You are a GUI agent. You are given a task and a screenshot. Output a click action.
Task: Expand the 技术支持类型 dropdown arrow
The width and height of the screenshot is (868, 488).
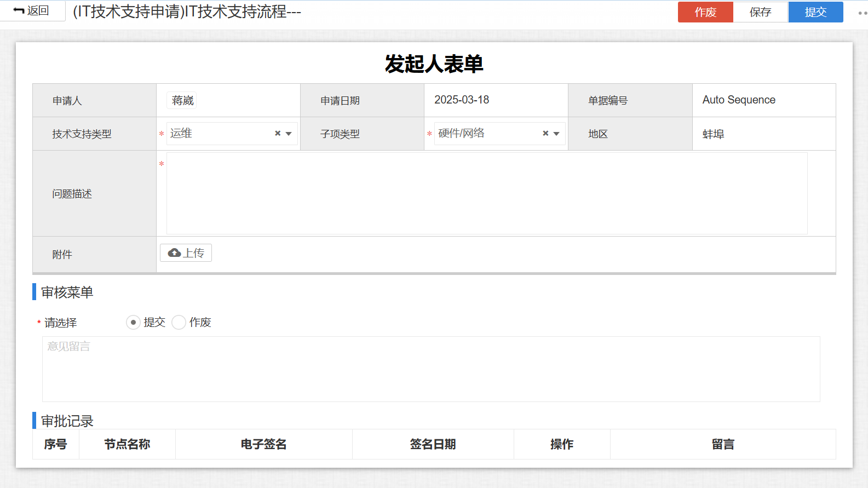pyautogui.click(x=289, y=134)
